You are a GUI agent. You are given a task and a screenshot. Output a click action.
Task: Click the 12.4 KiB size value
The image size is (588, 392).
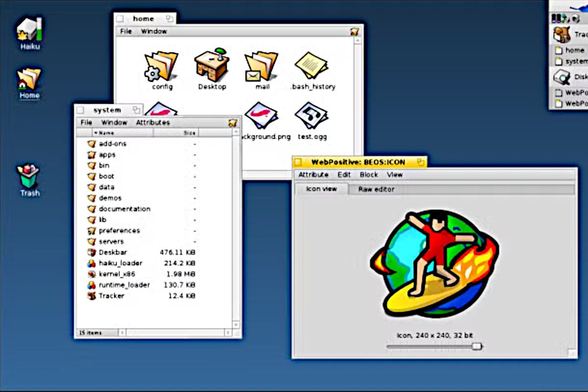tap(181, 295)
